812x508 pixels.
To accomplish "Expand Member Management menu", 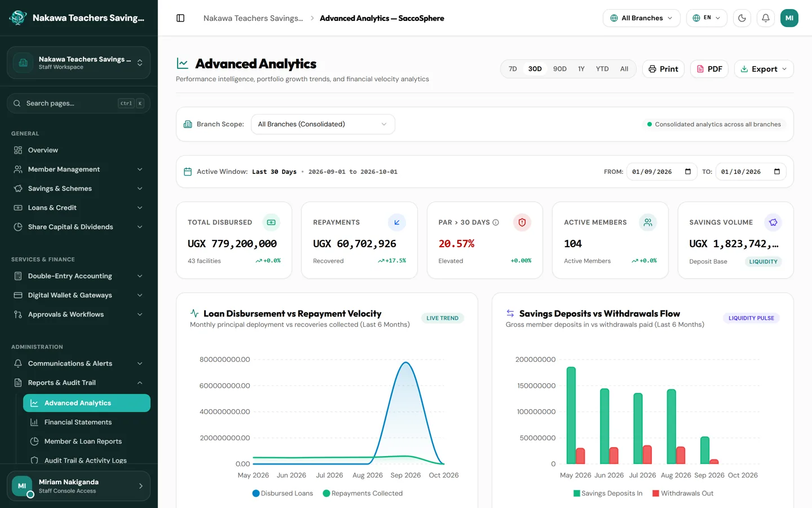I will pyautogui.click(x=78, y=169).
